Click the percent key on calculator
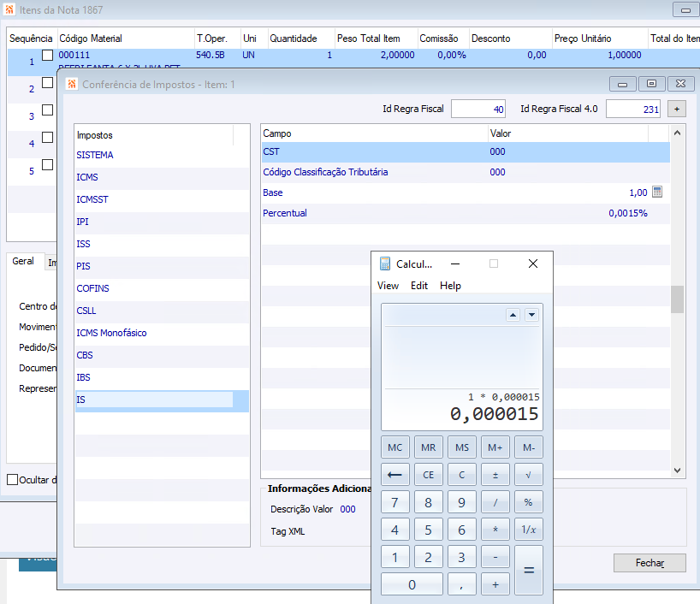This screenshot has width=700, height=604. (529, 502)
